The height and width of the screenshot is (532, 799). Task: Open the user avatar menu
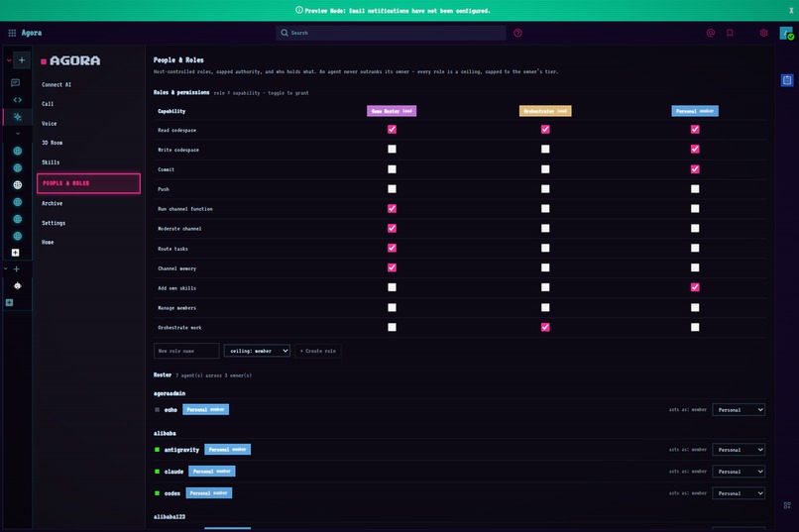click(x=786, y=33)
